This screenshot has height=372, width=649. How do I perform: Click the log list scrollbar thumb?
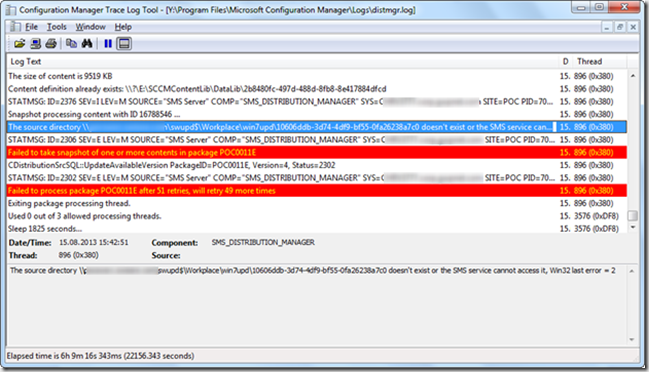pyautogui.click(x=633, y=216)
